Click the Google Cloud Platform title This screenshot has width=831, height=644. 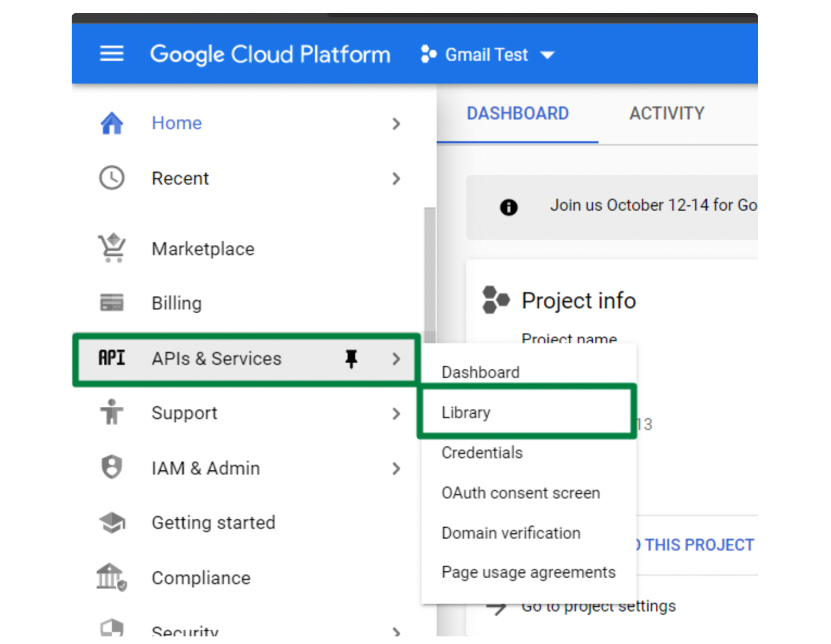(270, 54)
